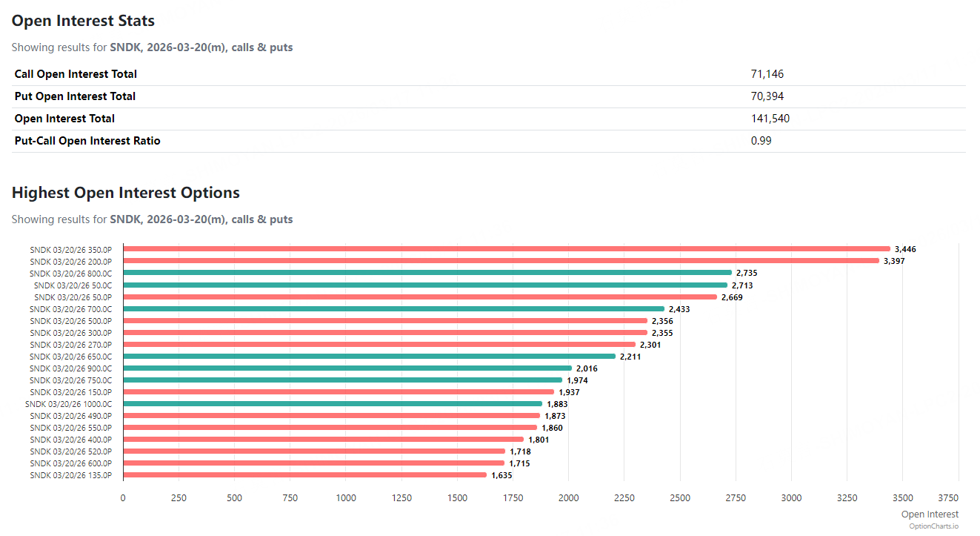This screenshot has width=980, height=536.
Task: Click the 135.0P bottom bar
Action: click(304, 474)
